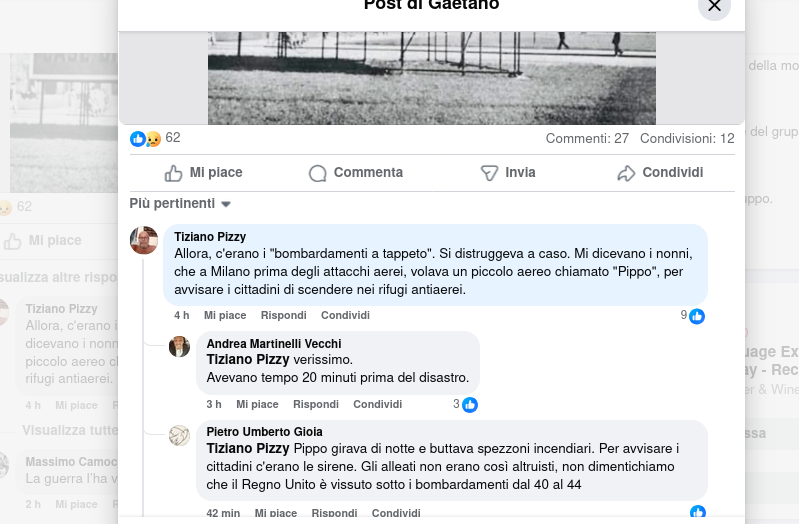This screenshot has width=799, height=524.
Task: Open Pietro Umberto Gioia's profile name
Action: tap(264, 432)
